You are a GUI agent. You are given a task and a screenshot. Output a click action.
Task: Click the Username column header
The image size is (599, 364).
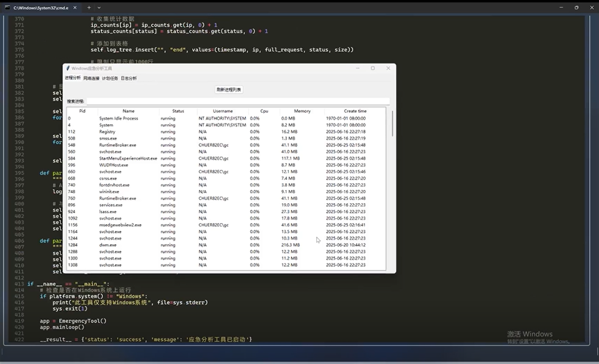pos(223,111)
